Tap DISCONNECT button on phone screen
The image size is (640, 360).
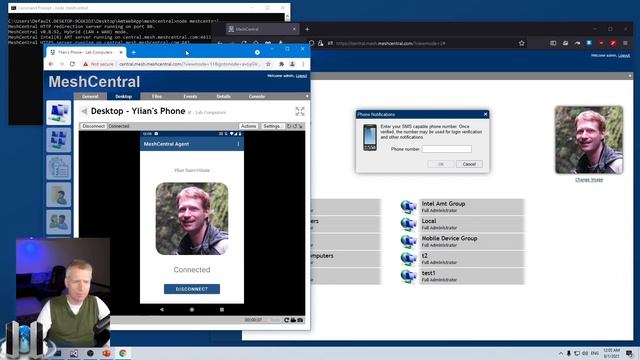coord(192,289)
